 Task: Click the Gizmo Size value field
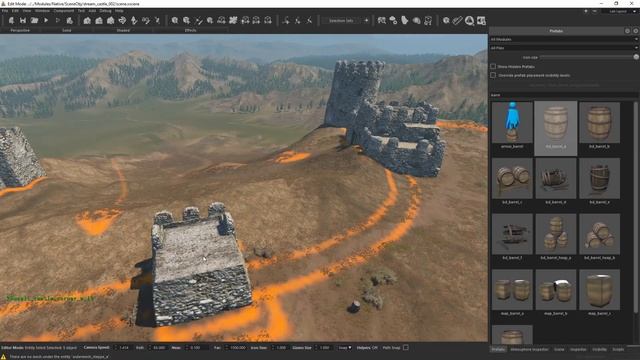tap(324, 348)
